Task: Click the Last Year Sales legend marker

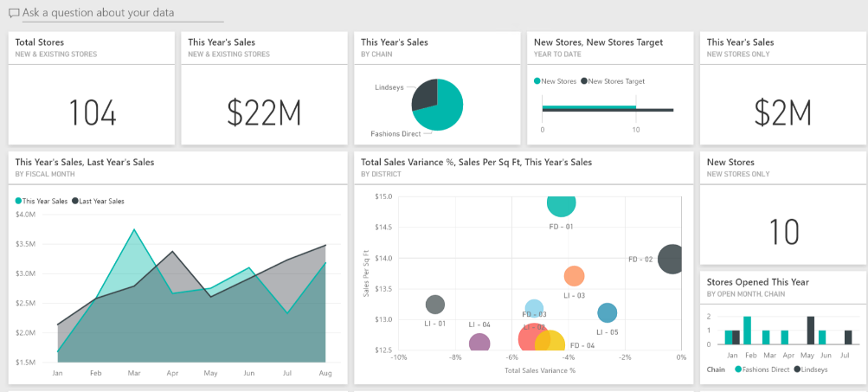Action: point(75,201)
